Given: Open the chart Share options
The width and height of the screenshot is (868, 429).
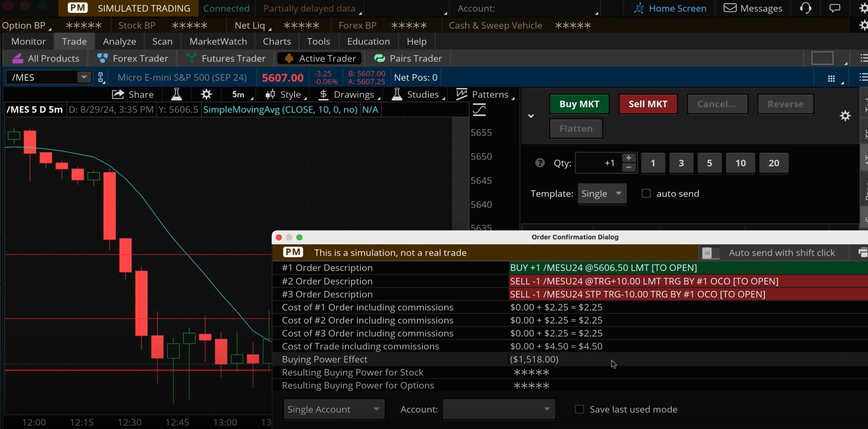Looking at the screenshot, I should click(132, 94).
